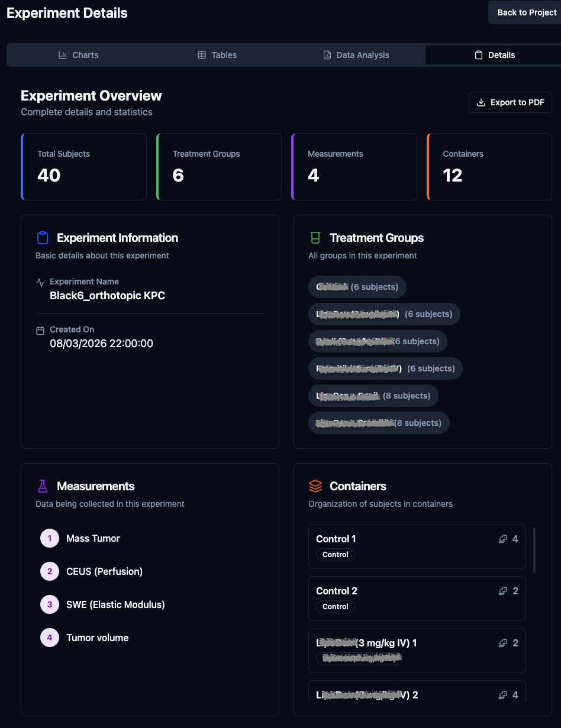The image size is (561, 728).
Task: Click the Control tag under Control 2
Action: click(336, 607)
